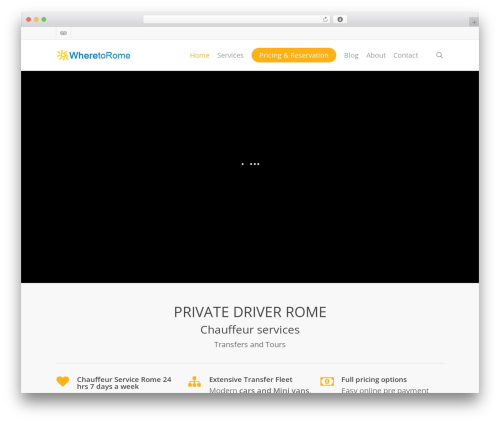500x423 pixels.
Task: Click the Chauffeur services subheading
Action: pyautogui.click(x=250, y=330)
